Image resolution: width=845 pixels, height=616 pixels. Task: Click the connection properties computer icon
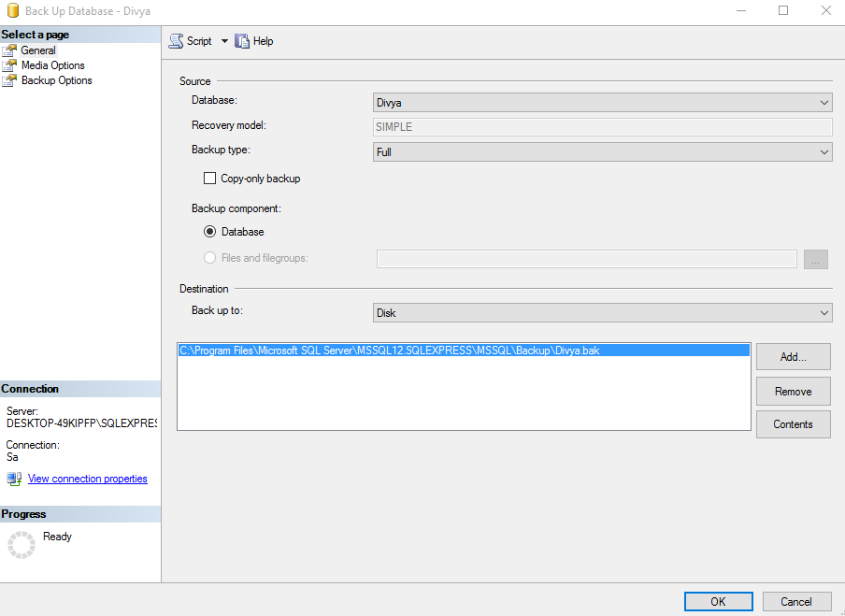(14, 479)
